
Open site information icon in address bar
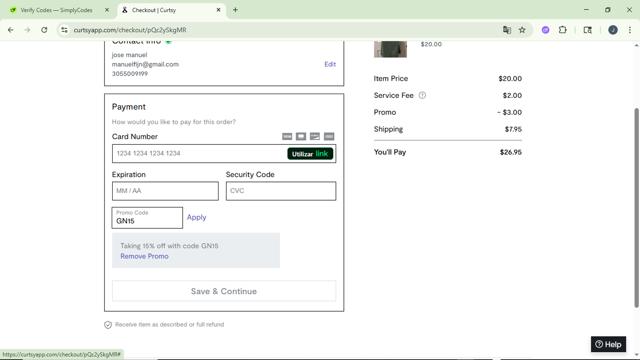[64, 30]
